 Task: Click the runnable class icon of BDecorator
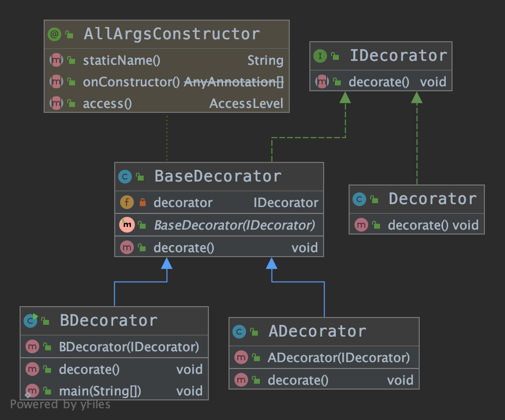pos(31,320)
